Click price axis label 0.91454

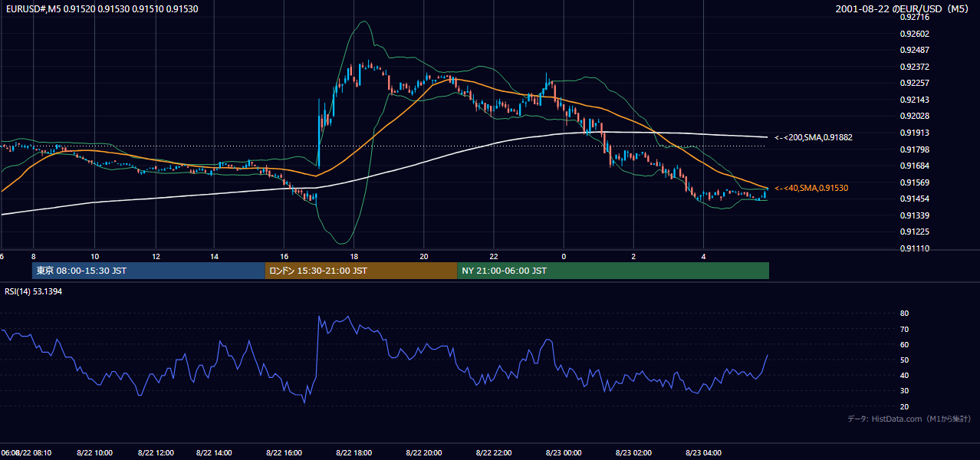tap(914, 199)
